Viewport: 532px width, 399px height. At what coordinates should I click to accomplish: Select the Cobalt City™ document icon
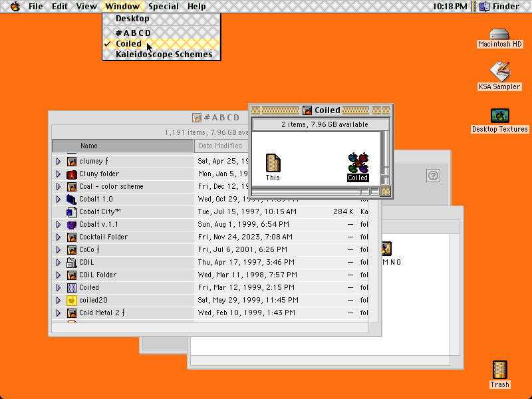click(72, 211)
